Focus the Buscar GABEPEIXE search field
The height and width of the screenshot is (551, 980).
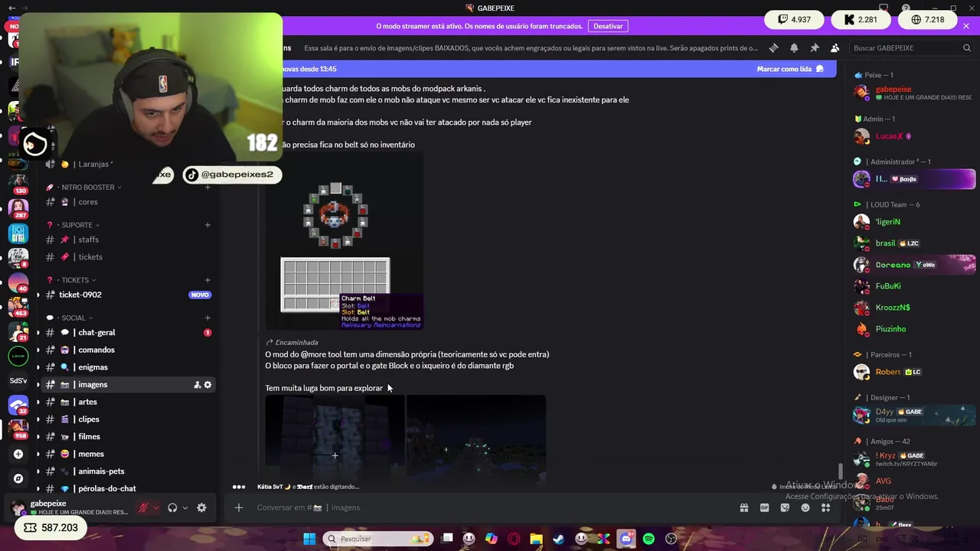[x=910, y=47]
